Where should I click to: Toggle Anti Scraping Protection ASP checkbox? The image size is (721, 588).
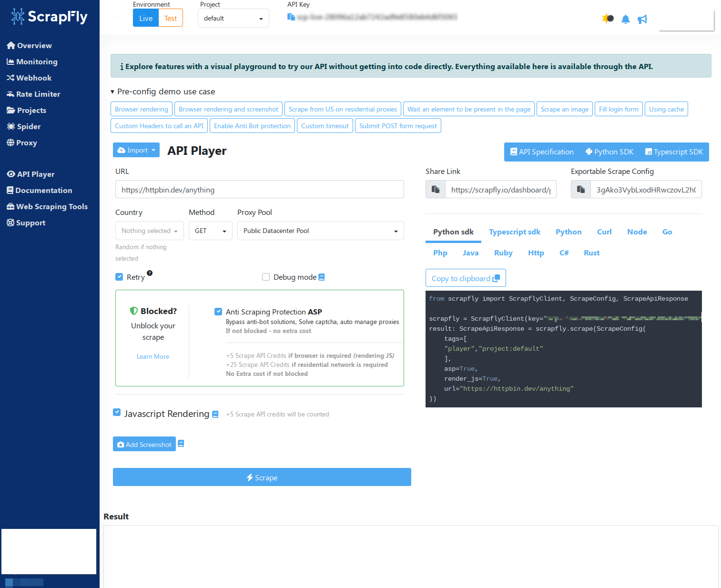click(218, 312)
